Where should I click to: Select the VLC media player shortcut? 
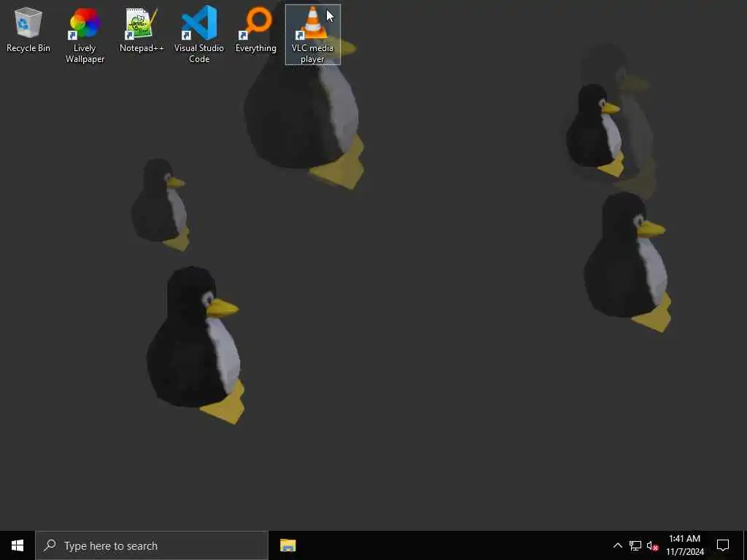point(312,35)
